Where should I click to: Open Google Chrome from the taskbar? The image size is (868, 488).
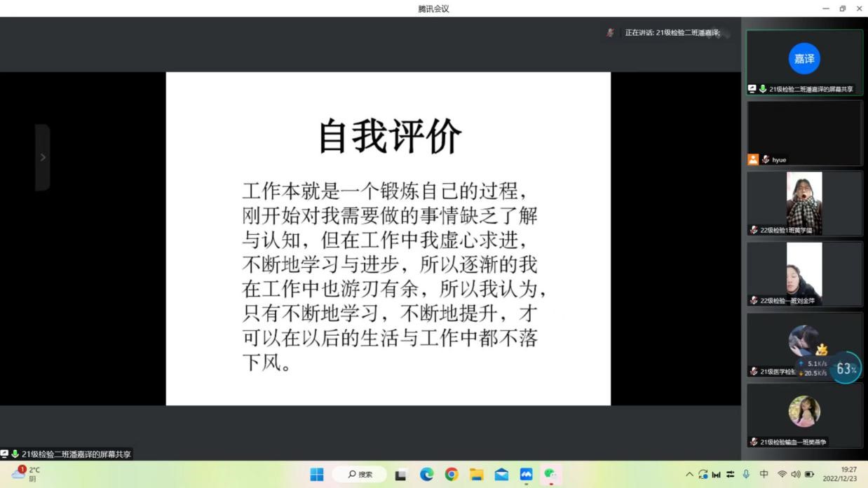tap(452, 475)
